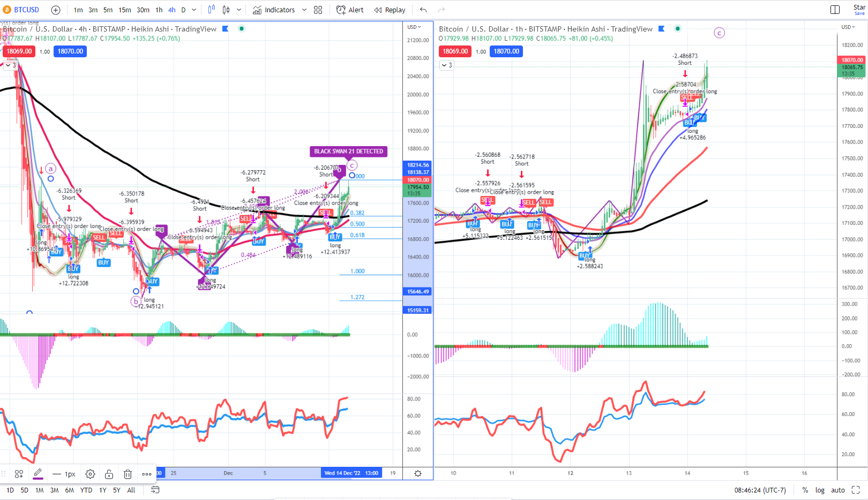Set the date range to 3M
Image resolution: width=868 pixels, height=500 pixels.
coord(55,490)
